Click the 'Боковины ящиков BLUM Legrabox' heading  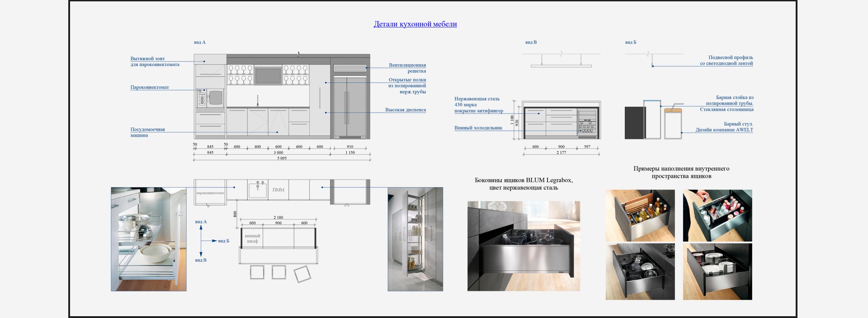pyautogui.click(x=524, y=184)
